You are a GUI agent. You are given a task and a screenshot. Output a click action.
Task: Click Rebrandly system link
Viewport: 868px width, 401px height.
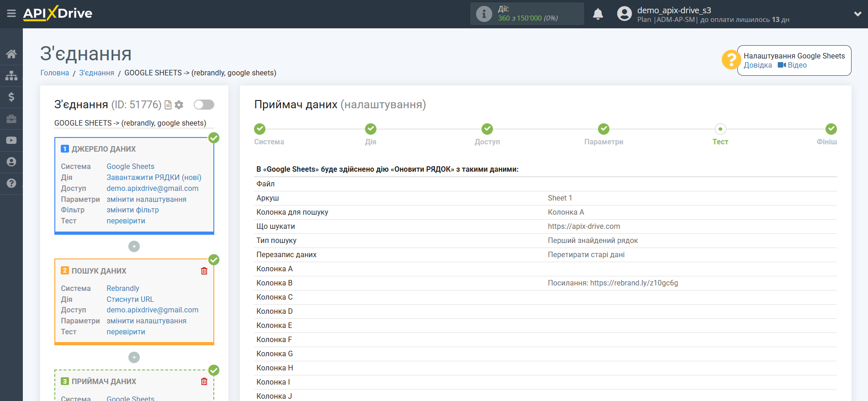pyautogui.click(x=123, y=289)
